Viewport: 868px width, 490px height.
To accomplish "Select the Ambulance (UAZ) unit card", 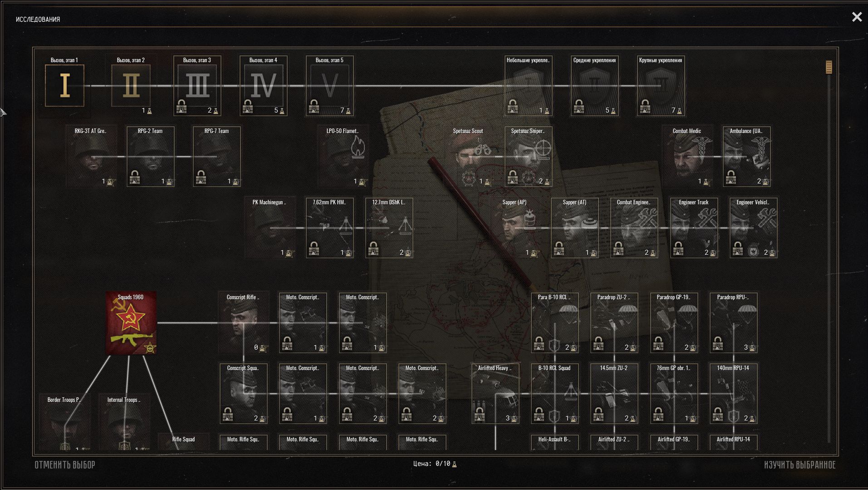I will (x=747, y=157).
